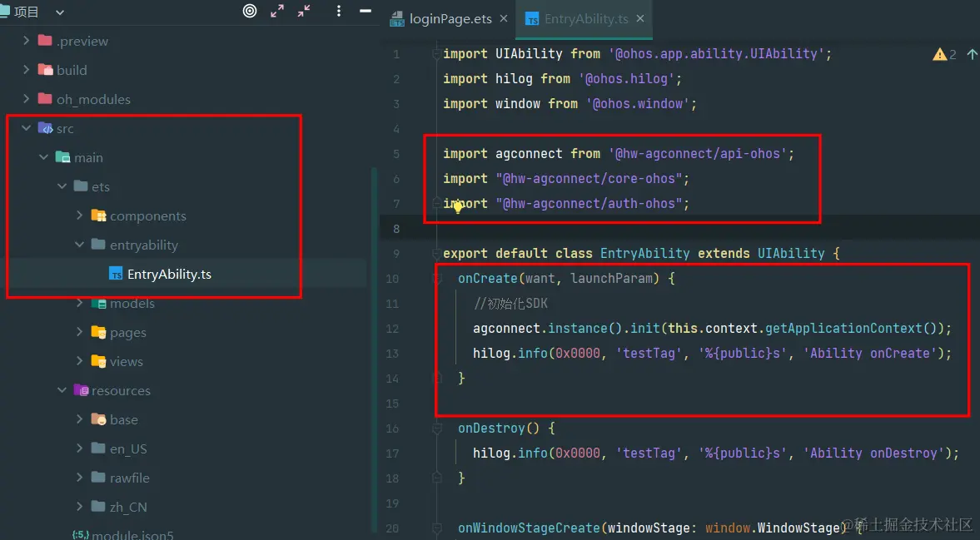Close the EntryAbility.ts tab
The image size is (980, 540).
pyautogui.click(x=640, y=19)
